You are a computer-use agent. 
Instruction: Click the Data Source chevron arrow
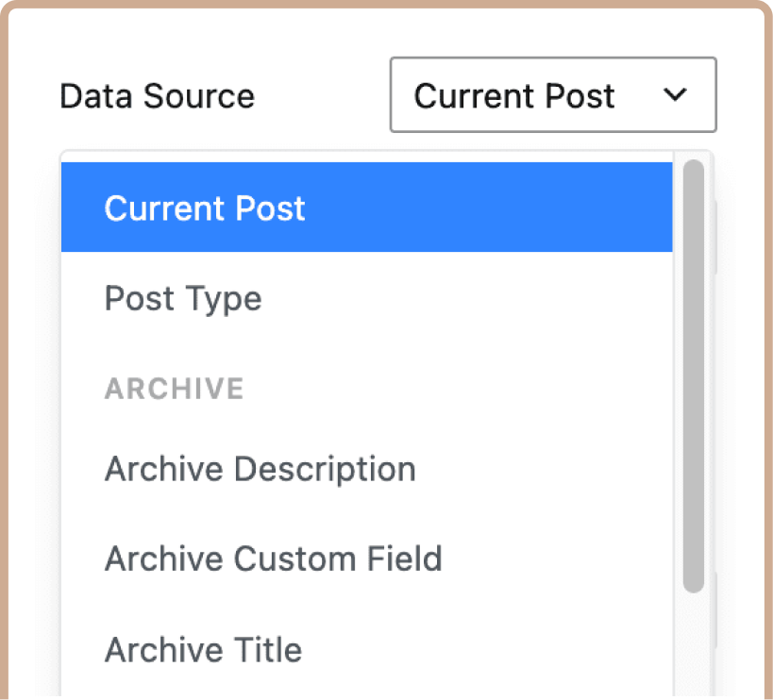click(x=675, y=94)
